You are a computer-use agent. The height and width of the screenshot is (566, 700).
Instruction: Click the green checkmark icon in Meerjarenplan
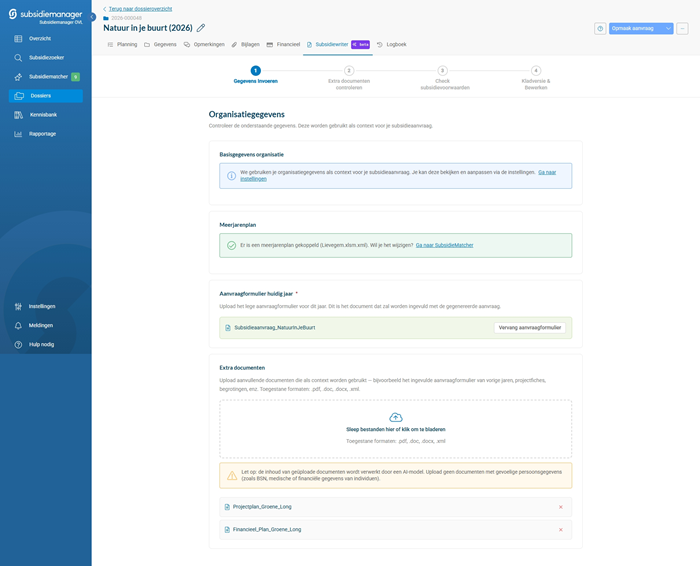231,246
